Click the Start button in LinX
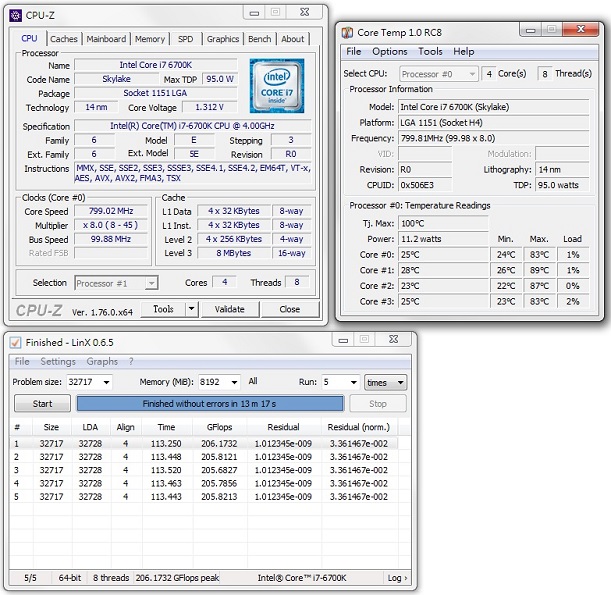Viewport: 611px width, 595px height. 42,404
